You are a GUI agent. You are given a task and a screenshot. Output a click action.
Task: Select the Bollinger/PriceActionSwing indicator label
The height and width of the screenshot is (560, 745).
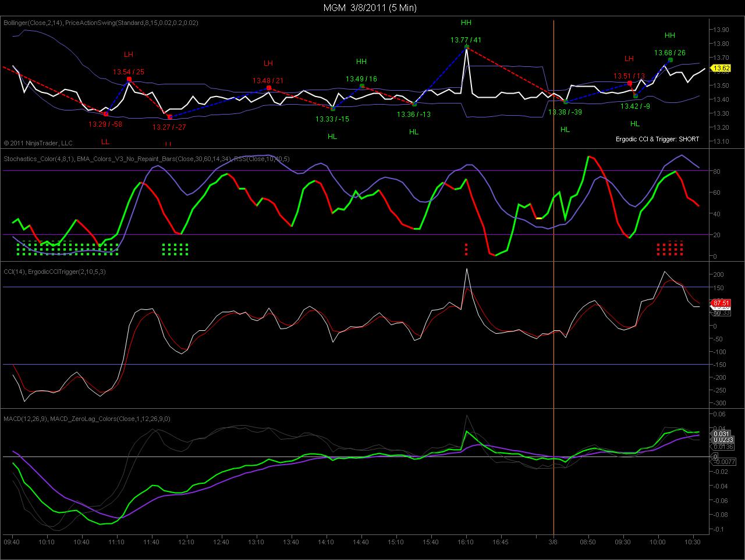[101, 23]
